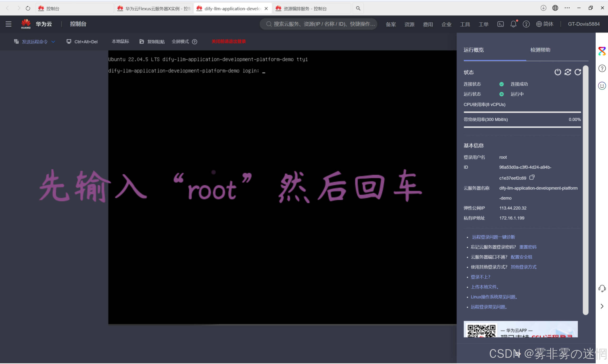Click the 重置密码 link
The height and width of the screenshot is (364, 608).
(528, 247)
